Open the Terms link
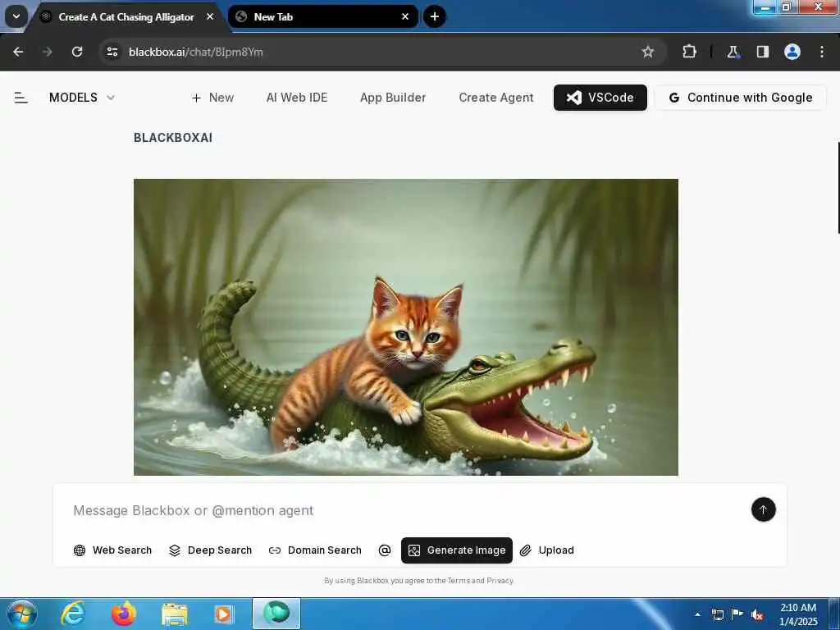This screenshot has width=840, height=630. pyautogui.click(x=459, y=581)
